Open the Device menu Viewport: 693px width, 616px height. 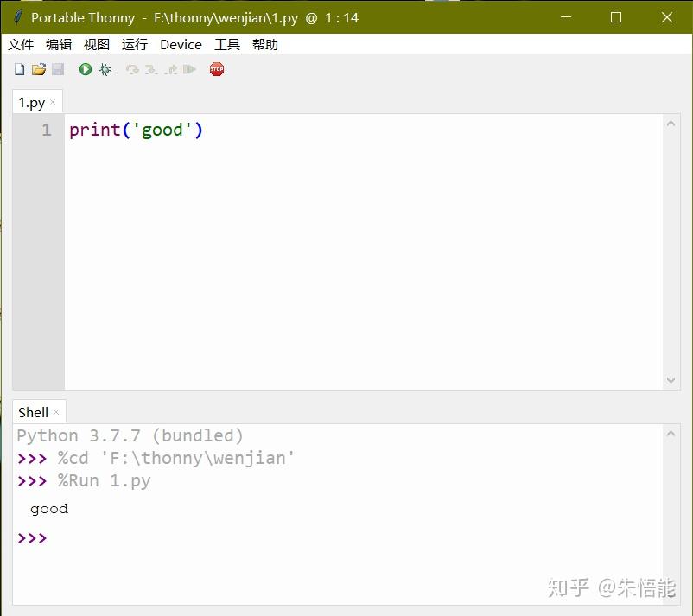[x=181, y=45]
